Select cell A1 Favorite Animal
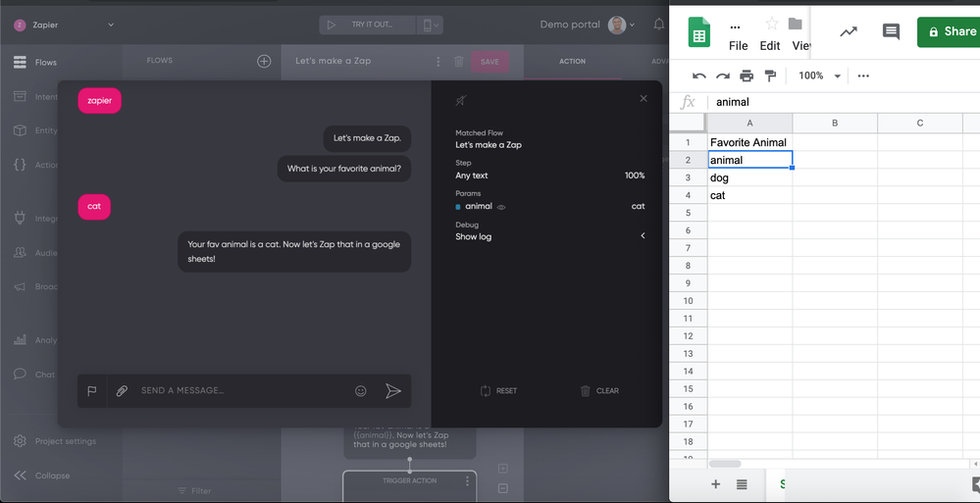980x503 pixels. coord(750,142)
